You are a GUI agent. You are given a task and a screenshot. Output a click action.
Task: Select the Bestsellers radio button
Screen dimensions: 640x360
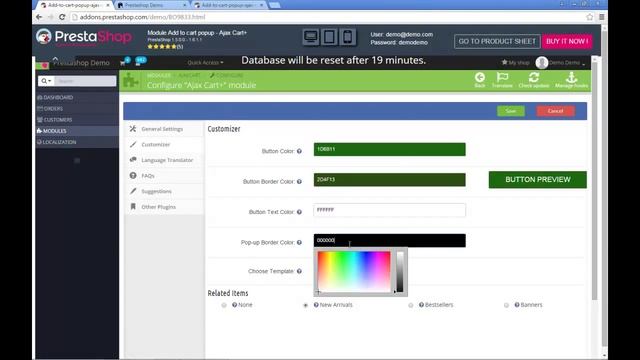[411, 305]
